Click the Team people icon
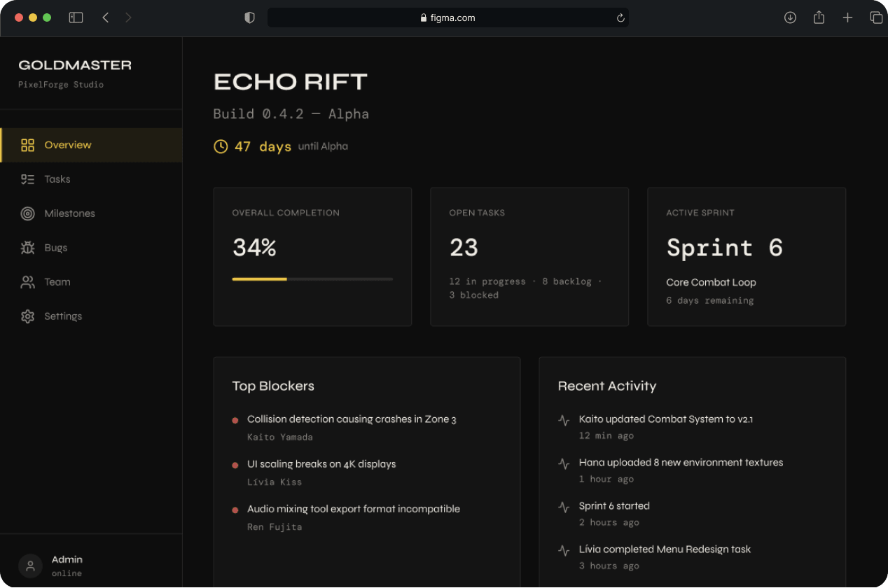The width and height of the screenshot is (888, 588). [27, 282]
